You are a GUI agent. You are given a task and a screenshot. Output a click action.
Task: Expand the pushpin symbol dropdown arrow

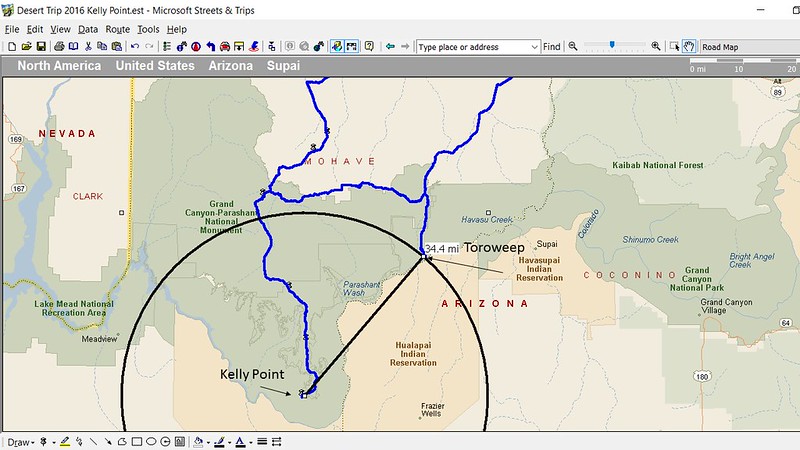54,443
